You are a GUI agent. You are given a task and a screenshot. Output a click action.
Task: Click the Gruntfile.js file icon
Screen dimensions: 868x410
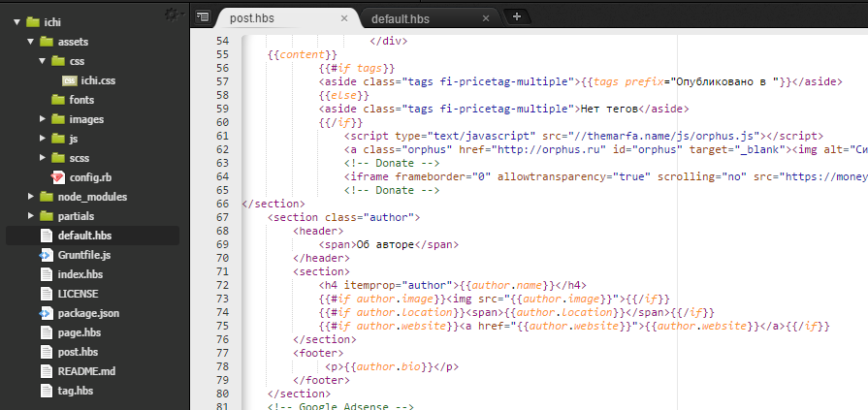click(46, 255)
